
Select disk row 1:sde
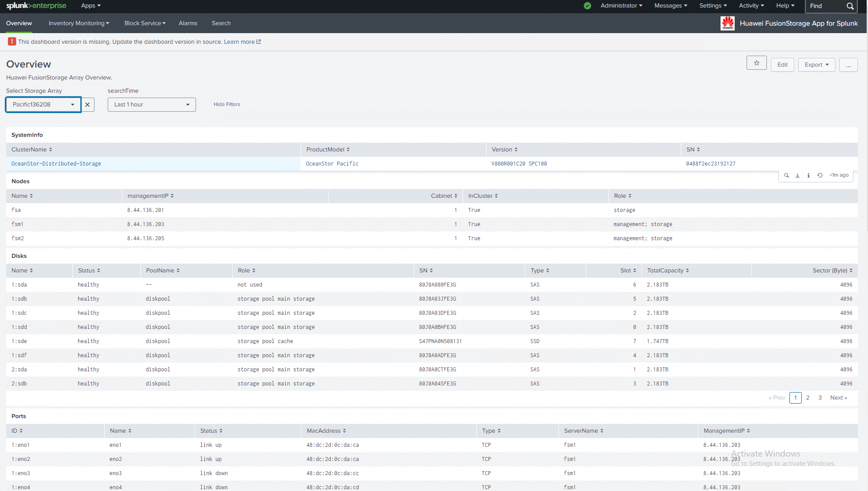point(432,341)
